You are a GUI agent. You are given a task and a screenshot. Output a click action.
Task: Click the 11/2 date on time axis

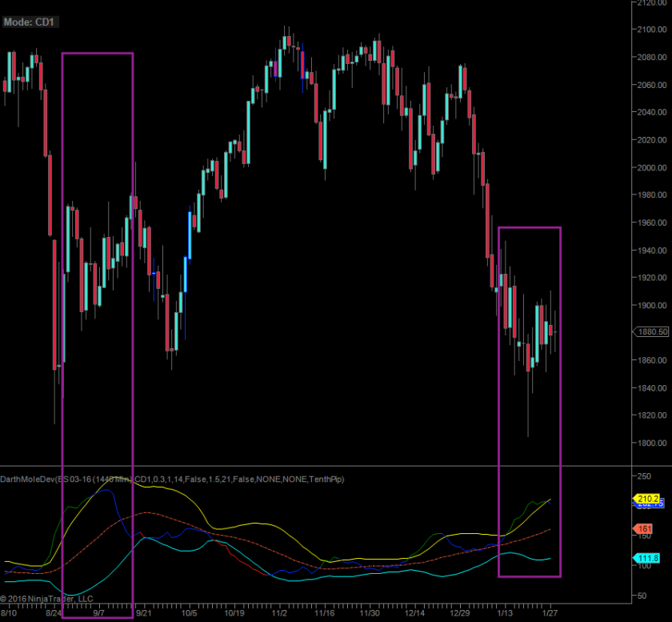click(x=279, y=613)
